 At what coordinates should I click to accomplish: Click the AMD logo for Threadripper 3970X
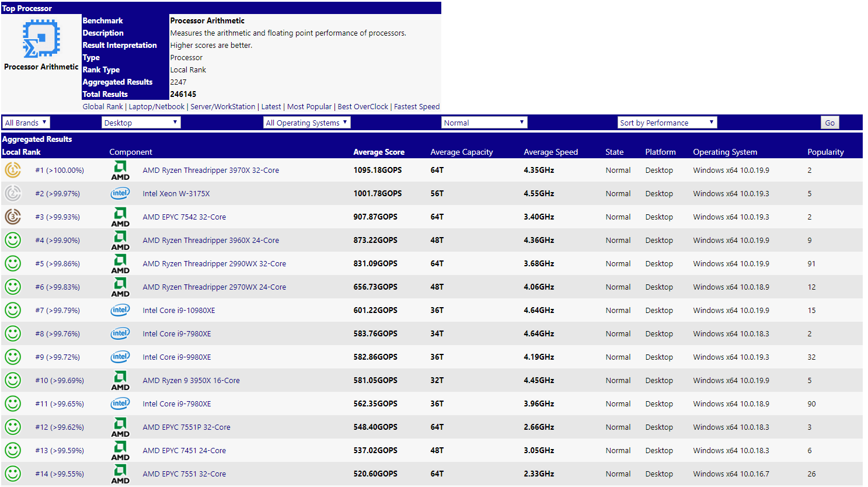tap(120, 170)
